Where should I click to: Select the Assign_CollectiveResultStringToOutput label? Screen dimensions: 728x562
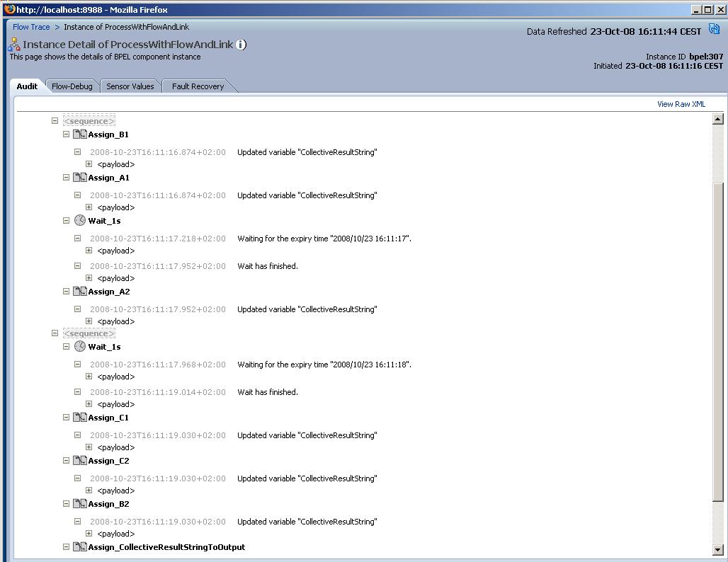tap(166, 547)
